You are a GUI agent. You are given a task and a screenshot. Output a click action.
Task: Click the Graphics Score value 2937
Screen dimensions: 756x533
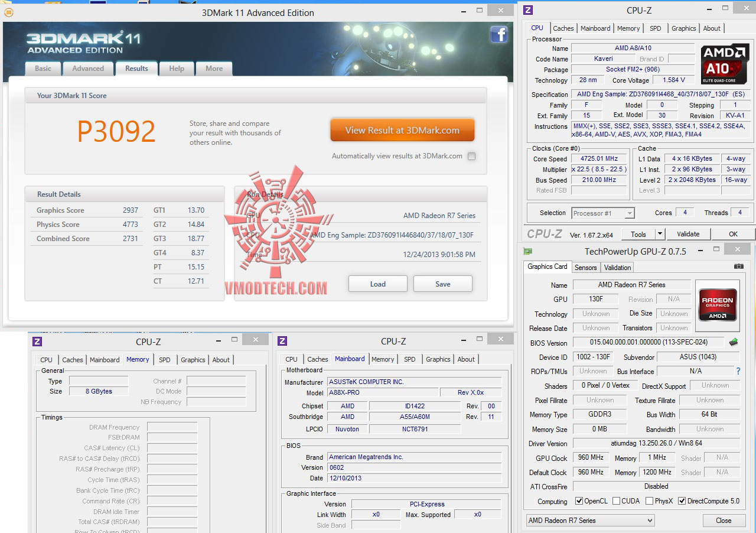click(131, 210)
